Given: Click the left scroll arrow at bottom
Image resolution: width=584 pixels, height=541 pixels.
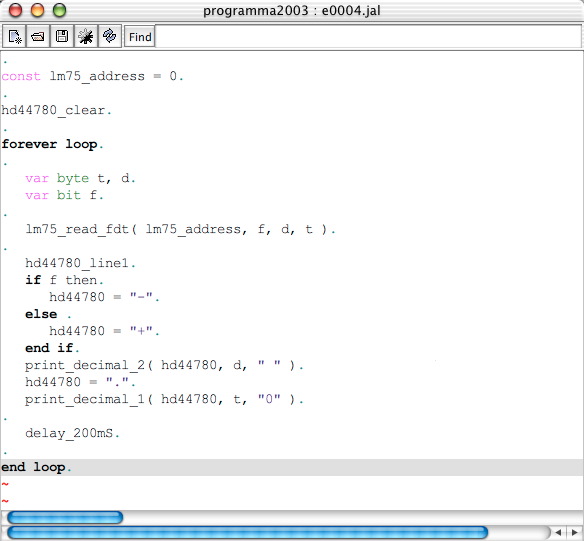Looking at the screenshot, I should (x=559, y=533).
